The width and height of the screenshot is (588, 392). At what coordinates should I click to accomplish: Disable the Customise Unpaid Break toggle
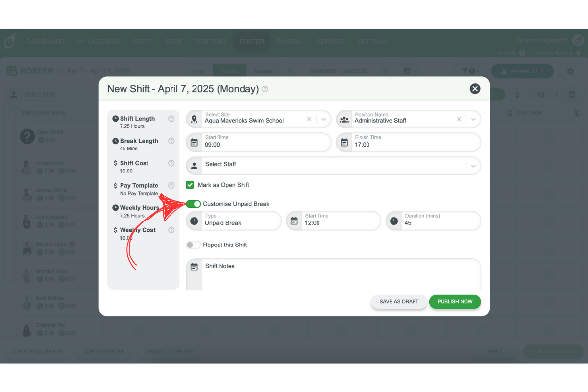tap(194, 204)
